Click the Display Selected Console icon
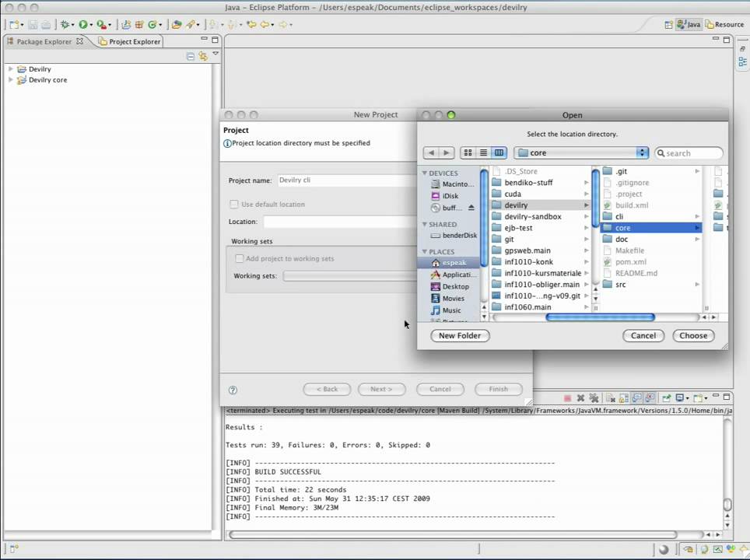The width and height of the screenshot is (750, 560). (680, 398)
